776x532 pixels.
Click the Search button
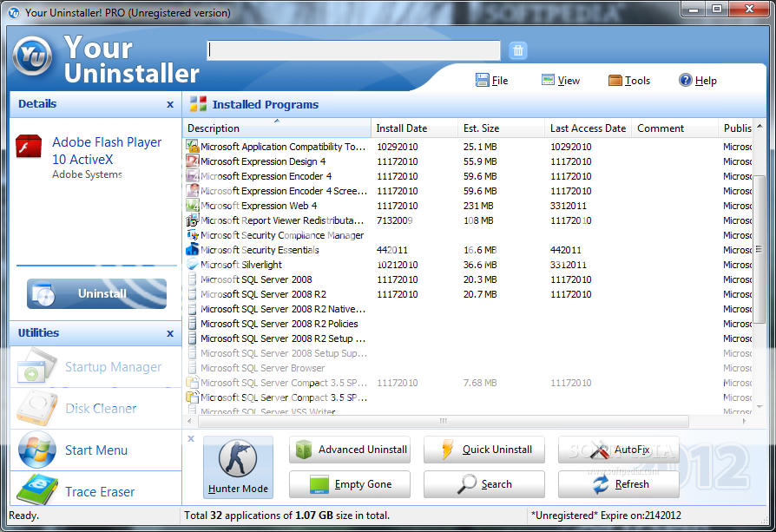click(484, 484)
